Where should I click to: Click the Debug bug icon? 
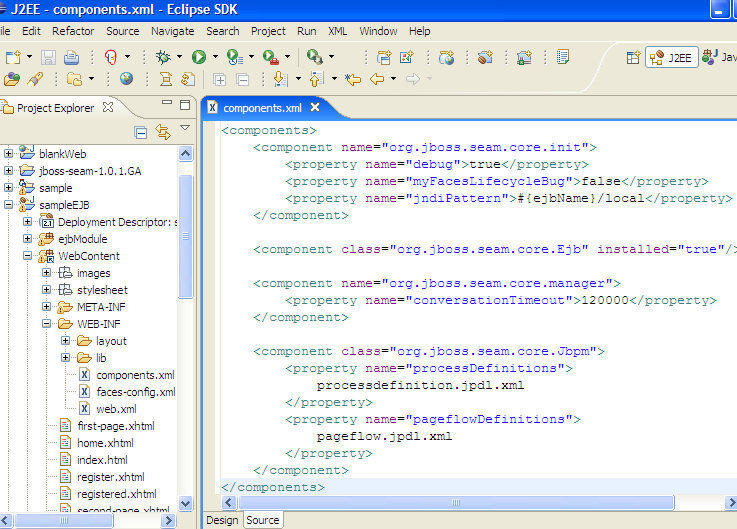click(x=163, y=57)
